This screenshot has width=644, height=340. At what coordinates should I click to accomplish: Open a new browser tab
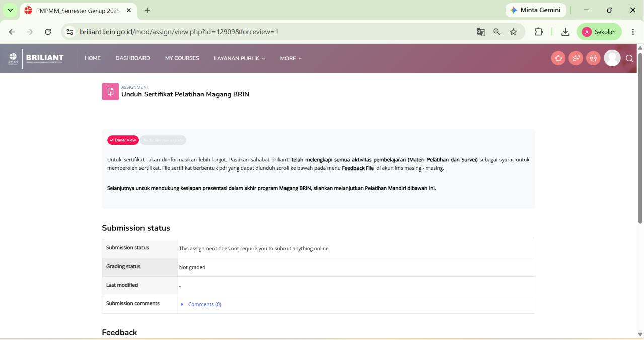click(147, 10)
